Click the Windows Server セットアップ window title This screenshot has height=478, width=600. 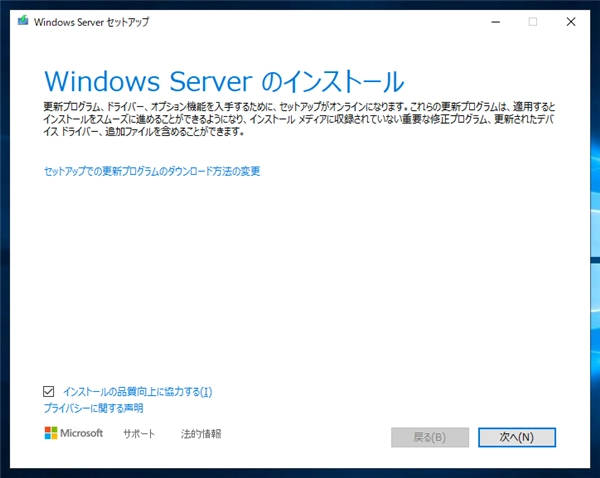91,22
